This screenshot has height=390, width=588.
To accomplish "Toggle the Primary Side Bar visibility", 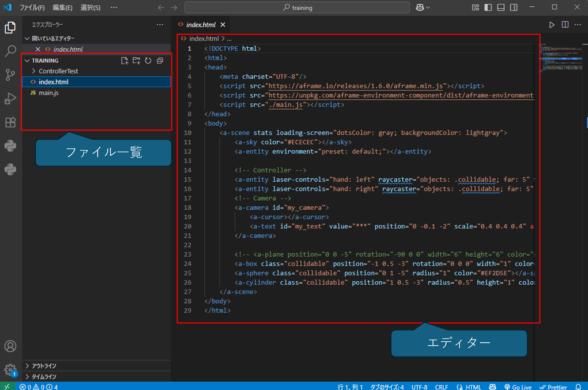I will click(488, 7).
